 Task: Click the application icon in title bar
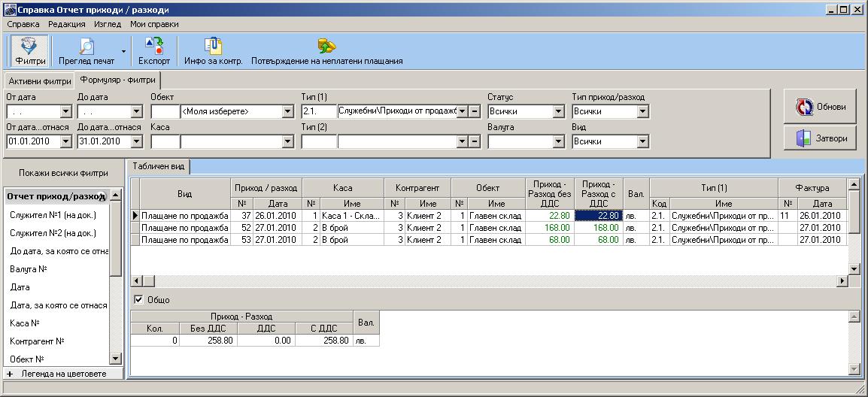(x=8, y=10)
